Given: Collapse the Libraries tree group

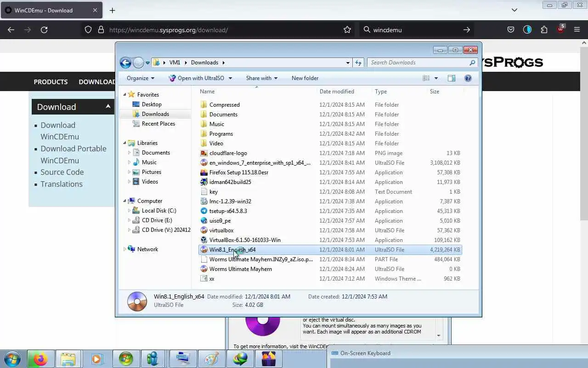Looking at the screenshot, I should [x=124, y=143].
